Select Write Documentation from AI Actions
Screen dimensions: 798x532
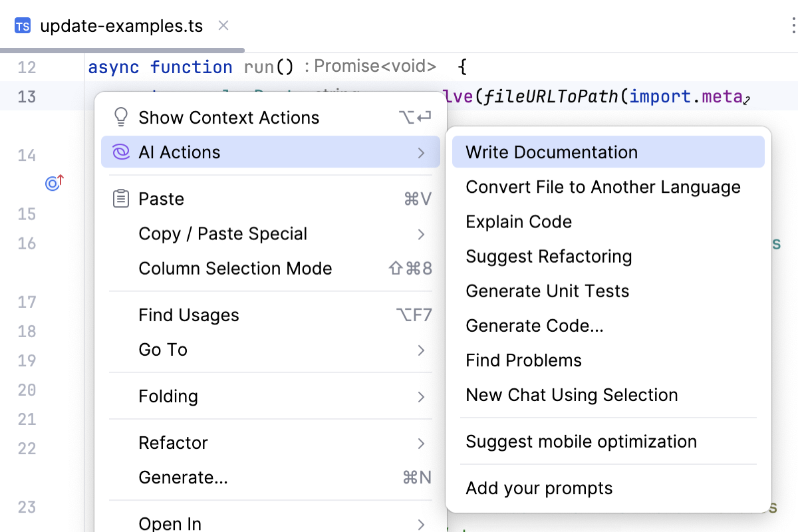pos(553,152)
